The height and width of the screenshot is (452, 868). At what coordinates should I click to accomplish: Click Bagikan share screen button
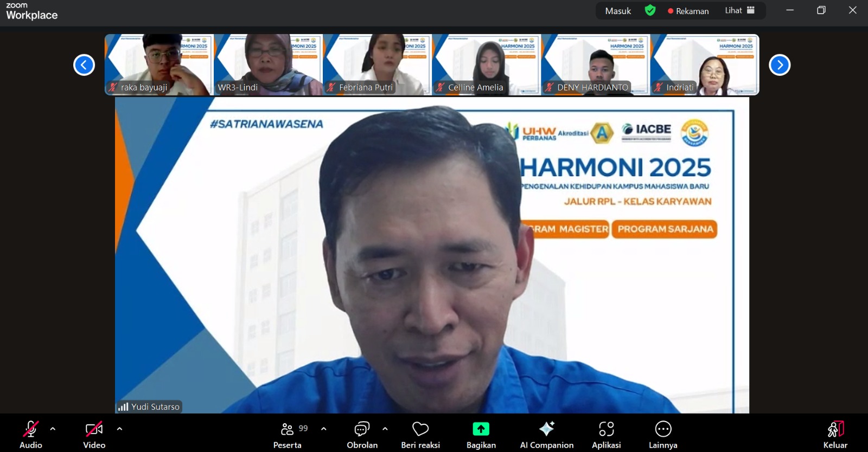pyautogui.click(x=481, y=435)
